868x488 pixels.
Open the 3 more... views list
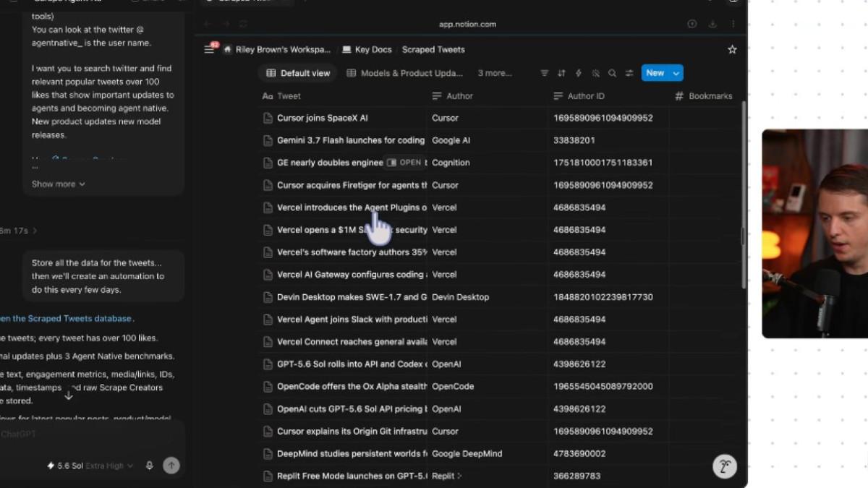coord(495,73)
